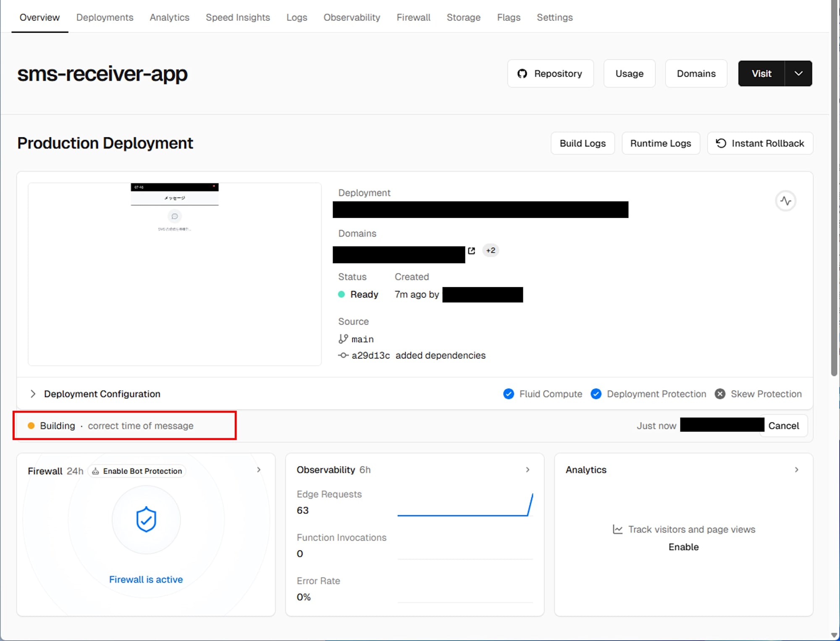Click the rollback arrow icon in Instant Rollback

click(x=721, y=143)
